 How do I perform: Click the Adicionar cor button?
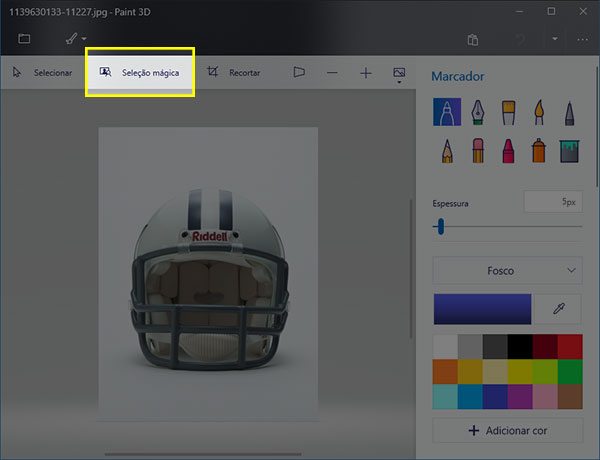507,431
